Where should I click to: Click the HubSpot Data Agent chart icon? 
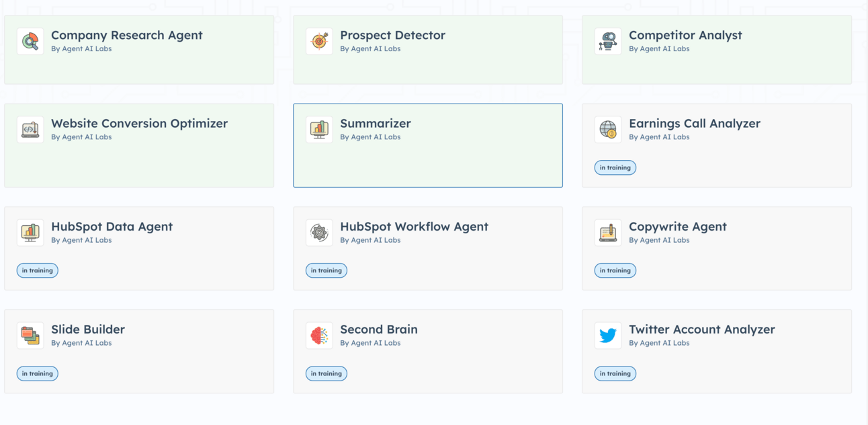[x=30, y=233]
